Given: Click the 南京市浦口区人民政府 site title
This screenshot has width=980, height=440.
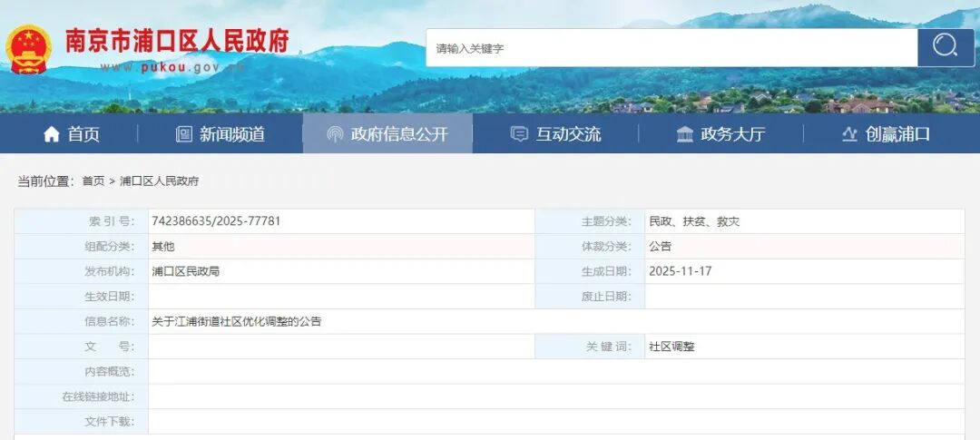Looking at the screenshot, I should point(177,41).
